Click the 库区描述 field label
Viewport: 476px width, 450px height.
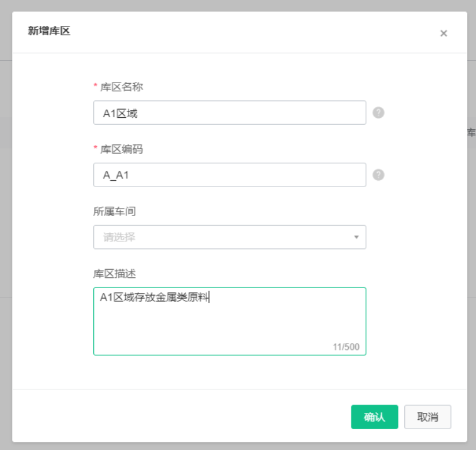tap(115, 274)
